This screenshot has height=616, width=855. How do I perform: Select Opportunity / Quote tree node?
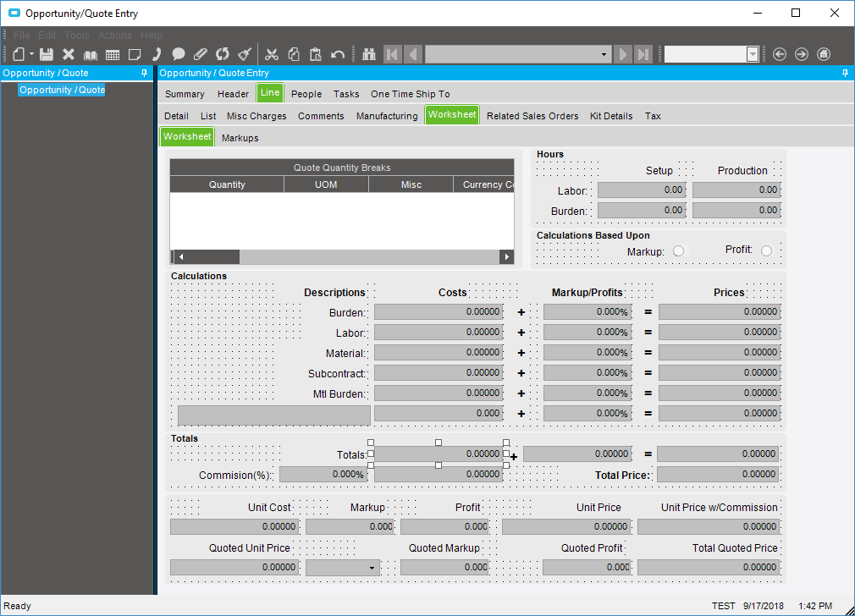pyautogui.click(x=62, y=90)
